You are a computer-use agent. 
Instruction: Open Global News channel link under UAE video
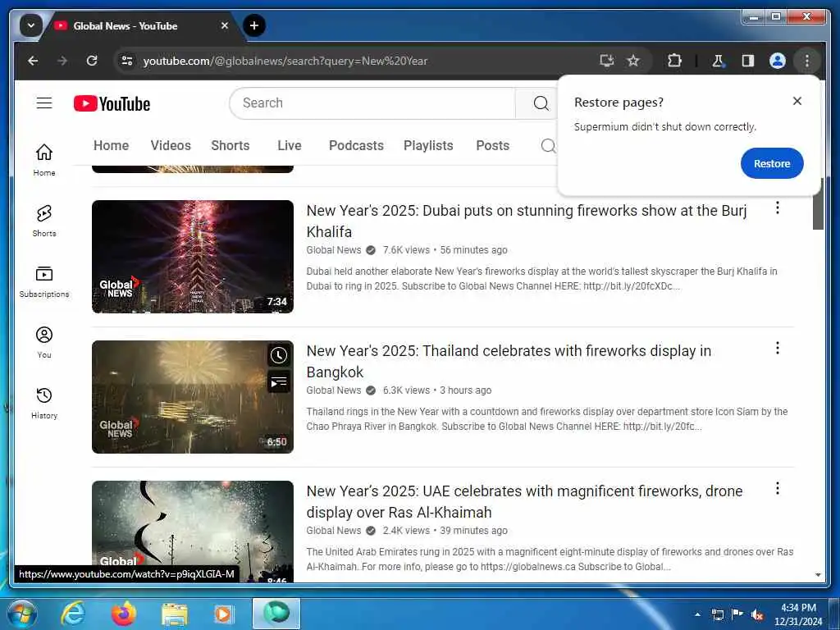[x=334, y=531]
